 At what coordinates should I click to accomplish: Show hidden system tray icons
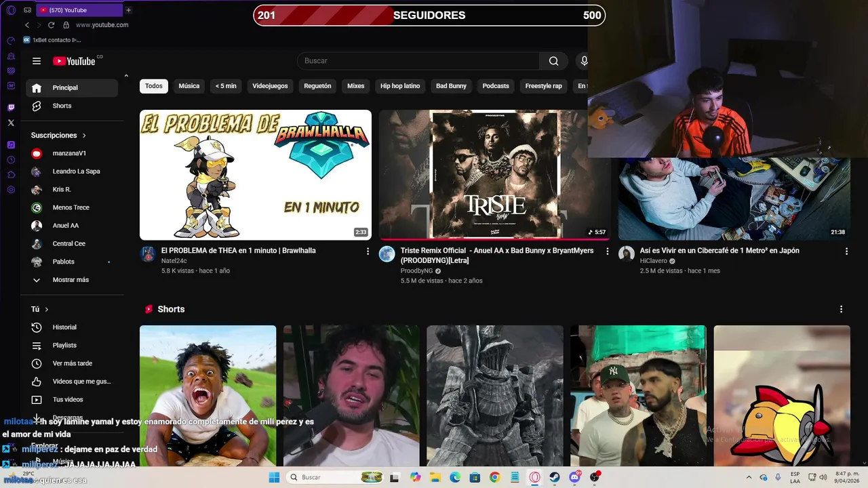pyautogui.click(x=749, y=477)
